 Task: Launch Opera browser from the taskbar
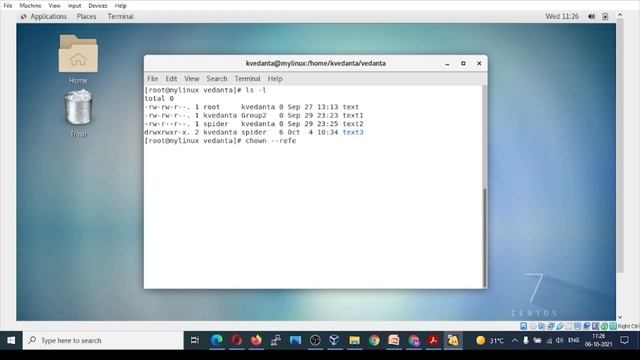click(x=236, y=340)
